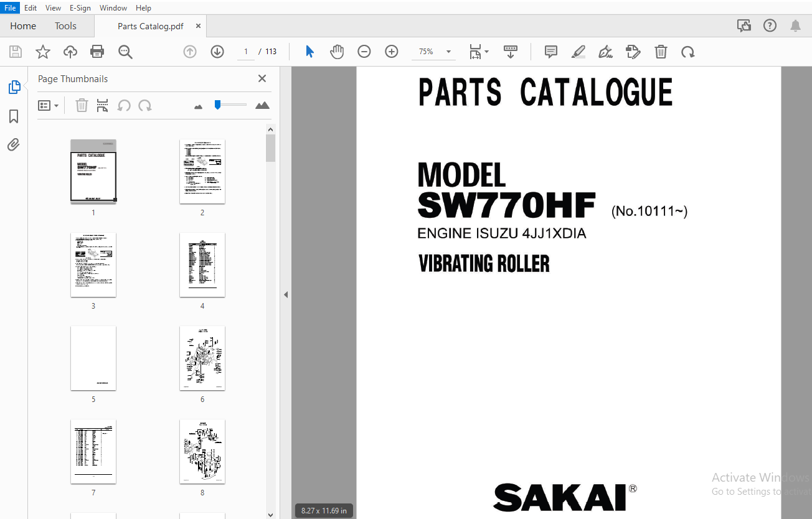Reduce thumbnail size small mountain icon
The width and height of the screenshot is (812, 519).
click(199, 106)
